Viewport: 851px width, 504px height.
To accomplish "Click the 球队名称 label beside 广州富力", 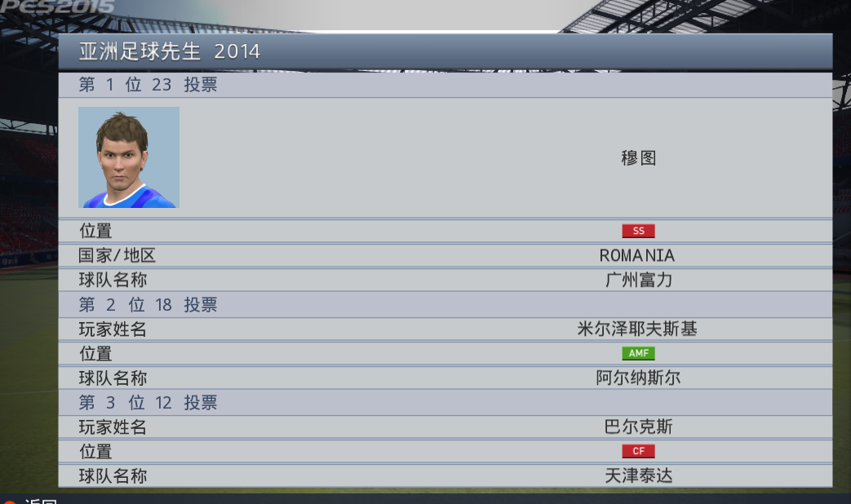I will (x=113, y=280).
